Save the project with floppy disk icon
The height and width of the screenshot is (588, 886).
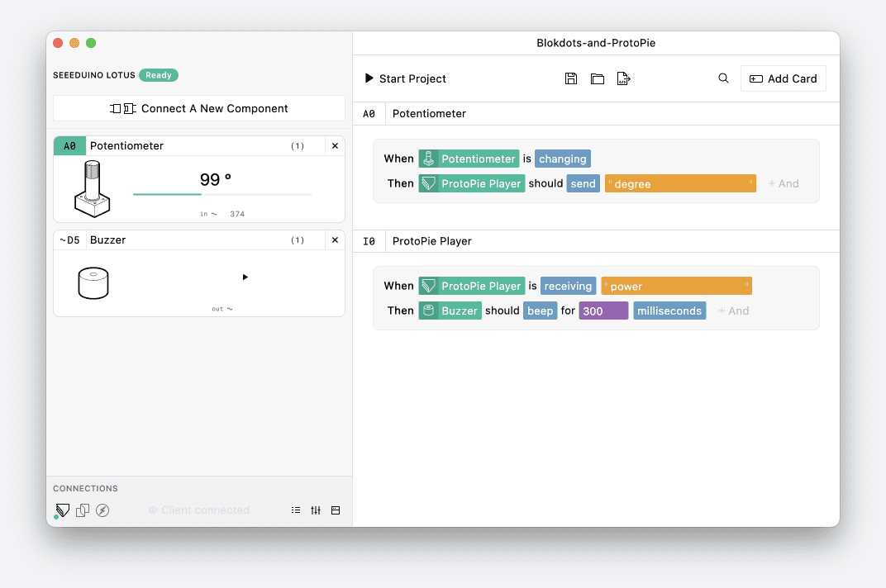(571, 78)
